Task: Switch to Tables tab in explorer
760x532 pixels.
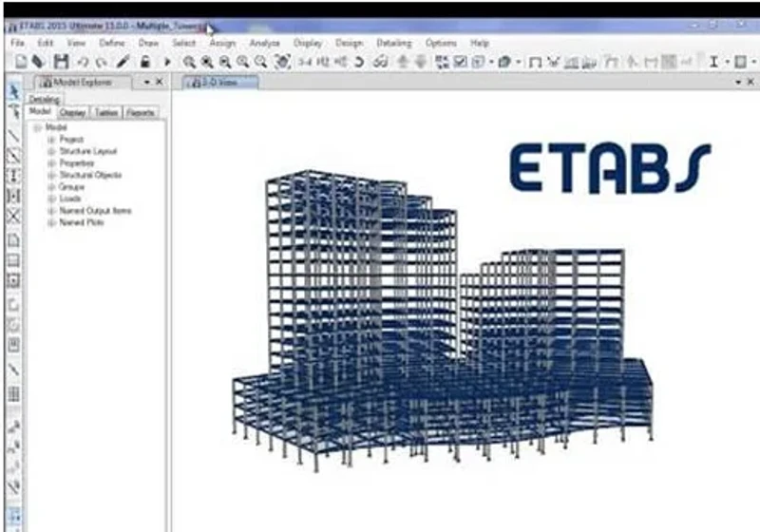Action: pyautogui.click(x=106, y=112)
